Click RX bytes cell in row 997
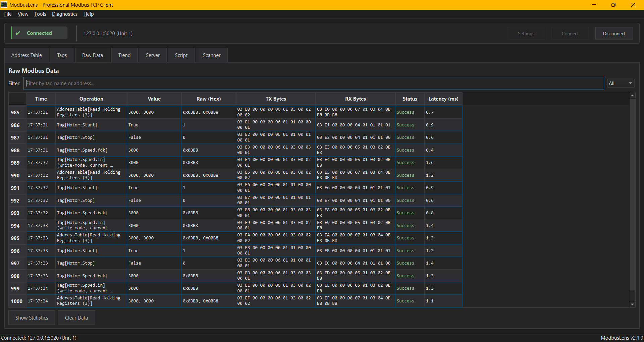644x342 pixels. [x=355, y=263]
